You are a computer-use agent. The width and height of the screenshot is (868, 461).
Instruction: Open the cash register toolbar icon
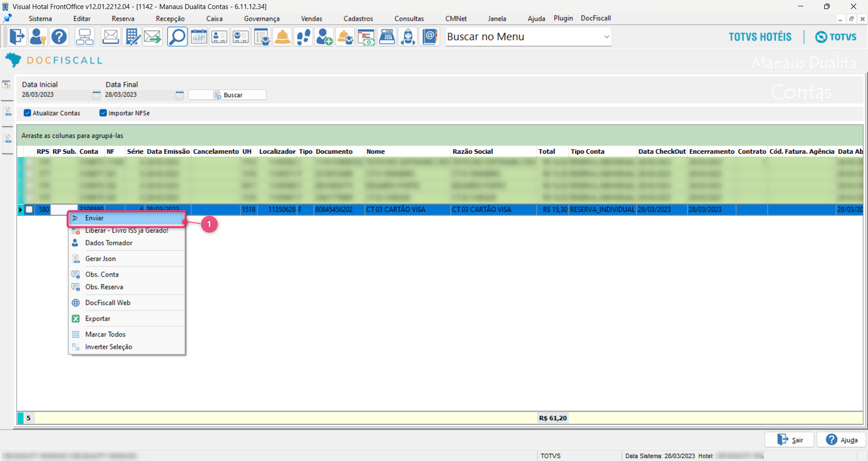[387, 37]
